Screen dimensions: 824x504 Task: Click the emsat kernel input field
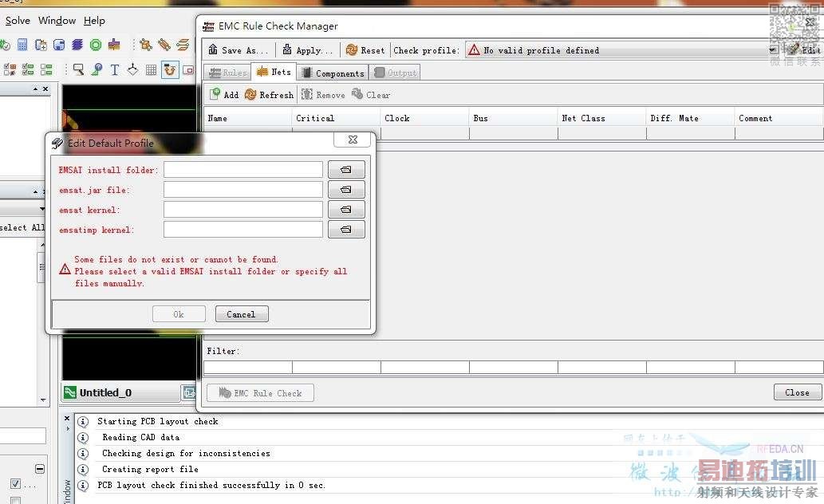[x=242, y=209]
